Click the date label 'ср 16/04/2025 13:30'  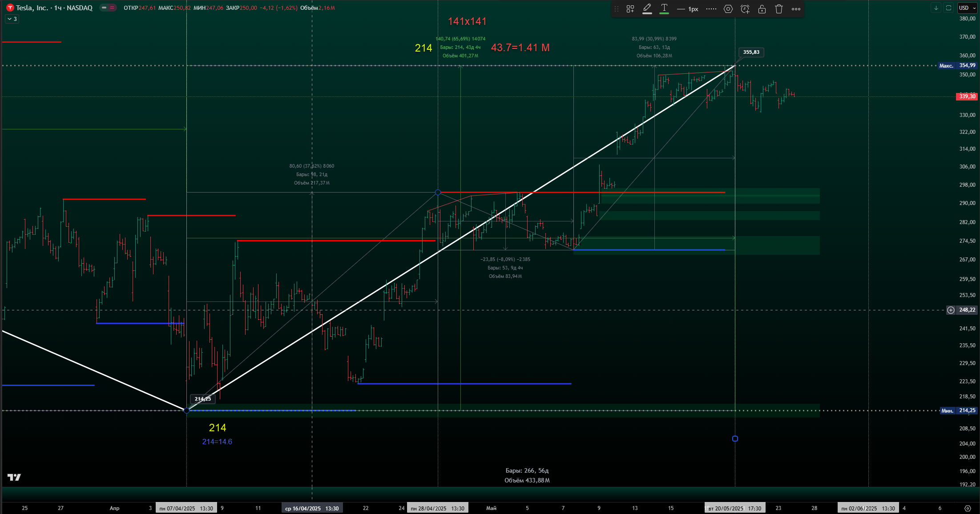click(312, 508)
